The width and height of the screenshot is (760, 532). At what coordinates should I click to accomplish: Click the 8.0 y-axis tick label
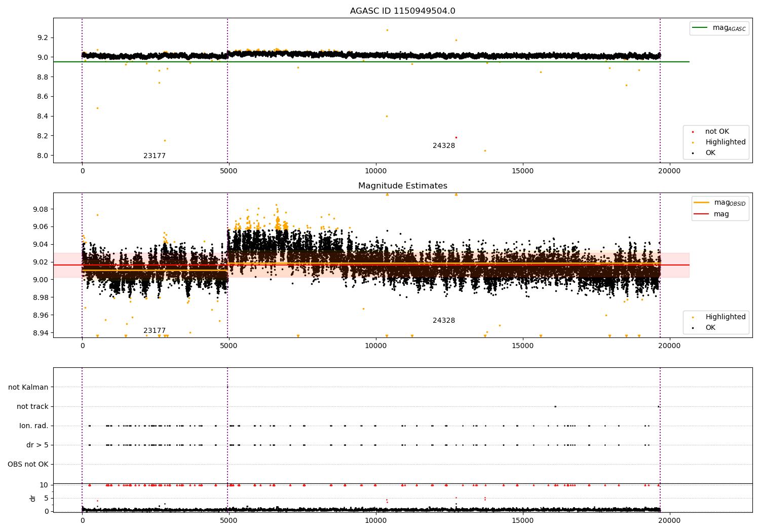click(43, 156)
